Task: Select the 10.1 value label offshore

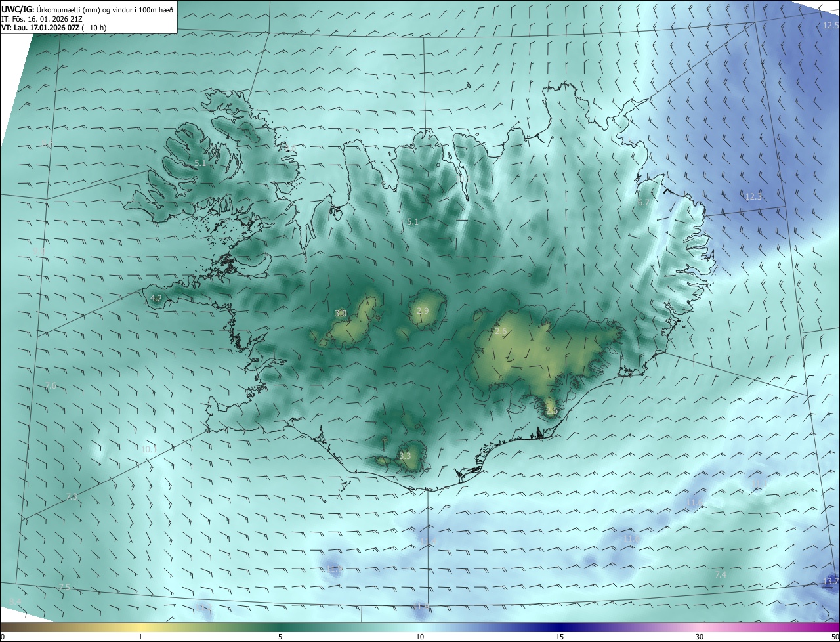Action: click(x=149, y=449)
